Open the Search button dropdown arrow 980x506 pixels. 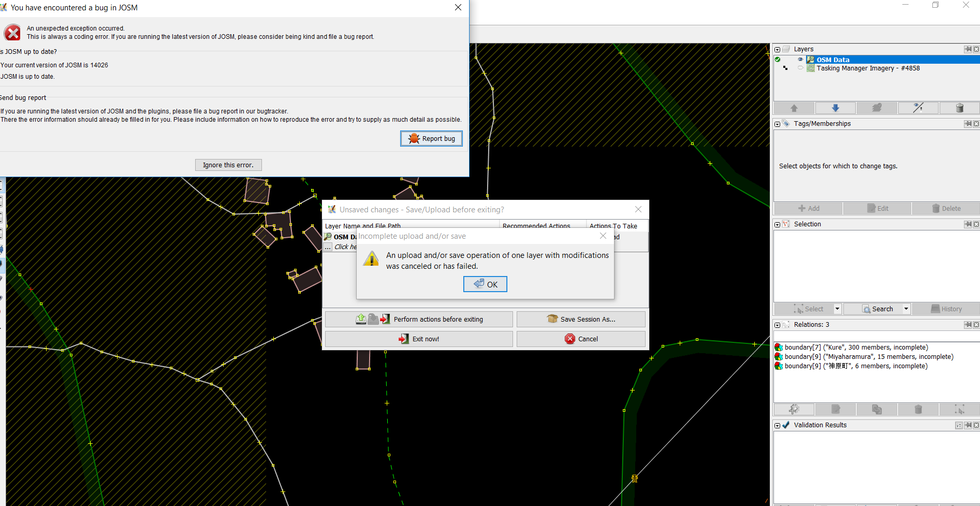pyautogui.click(x=906, y=309)
